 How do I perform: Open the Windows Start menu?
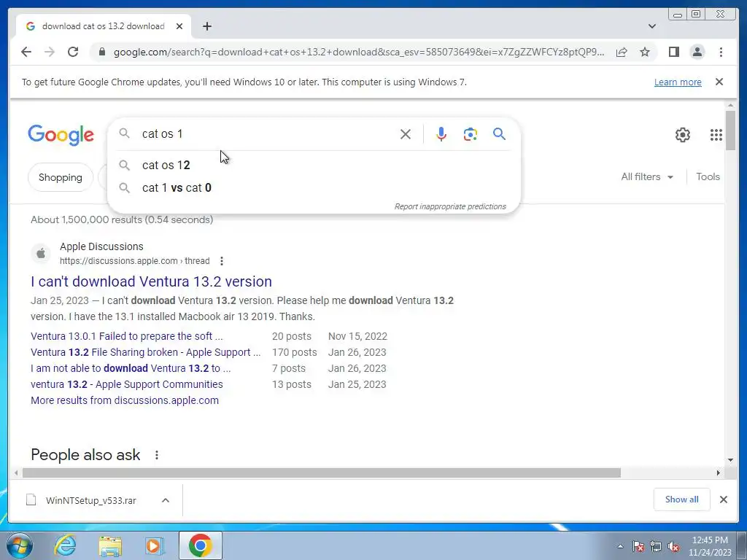tap(20, 545)
